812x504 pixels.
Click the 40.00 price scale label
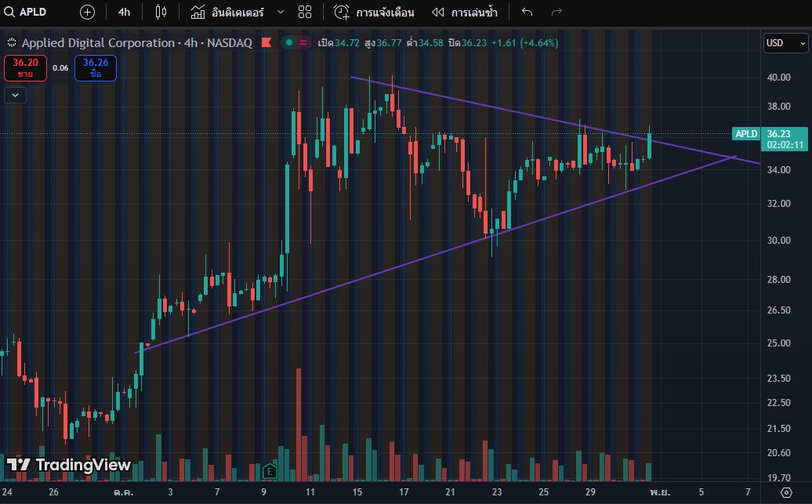pos(779,77)
